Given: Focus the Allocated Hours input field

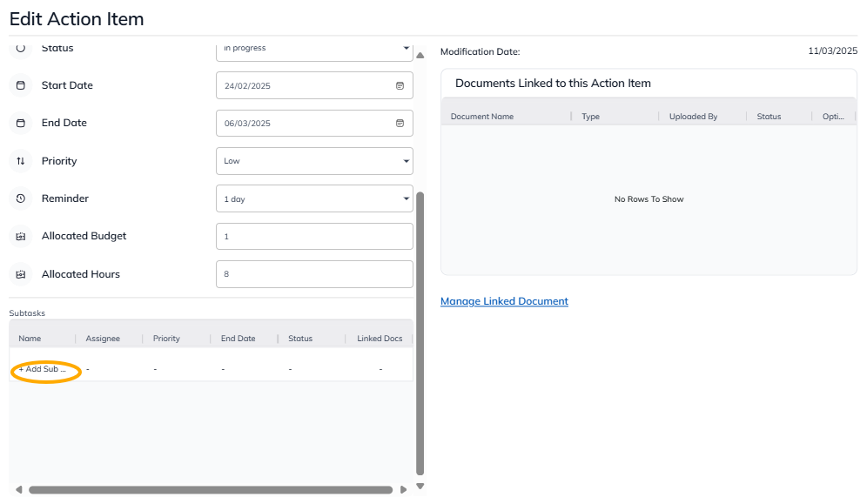Looking at the screenshot, I should [x=314, y=274].
